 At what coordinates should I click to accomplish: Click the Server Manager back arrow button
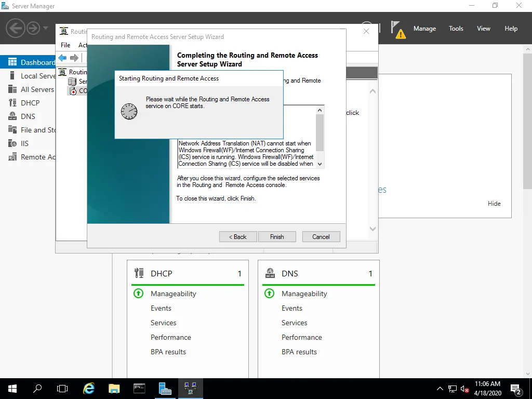coord(15,28)
